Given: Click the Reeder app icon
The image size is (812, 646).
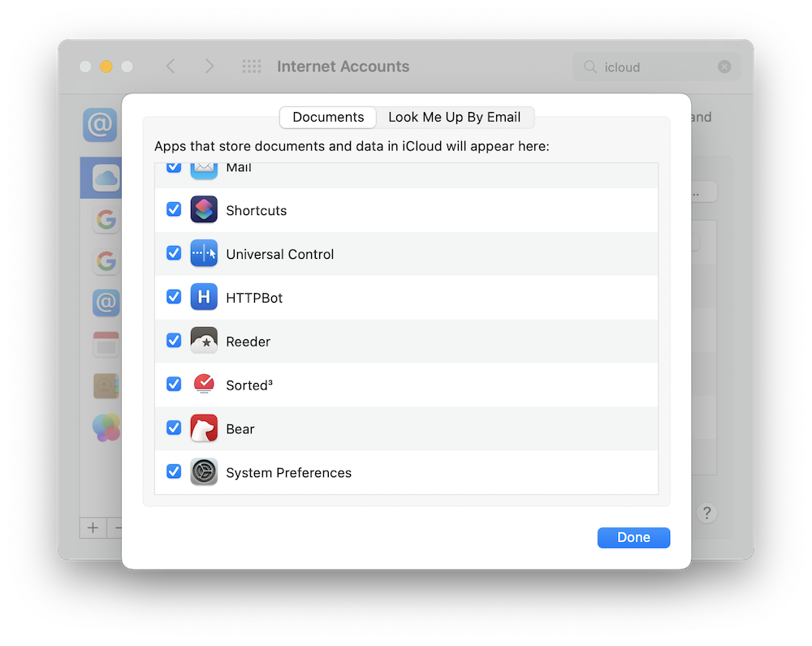Looking at the screenshot, I should 204,340.
